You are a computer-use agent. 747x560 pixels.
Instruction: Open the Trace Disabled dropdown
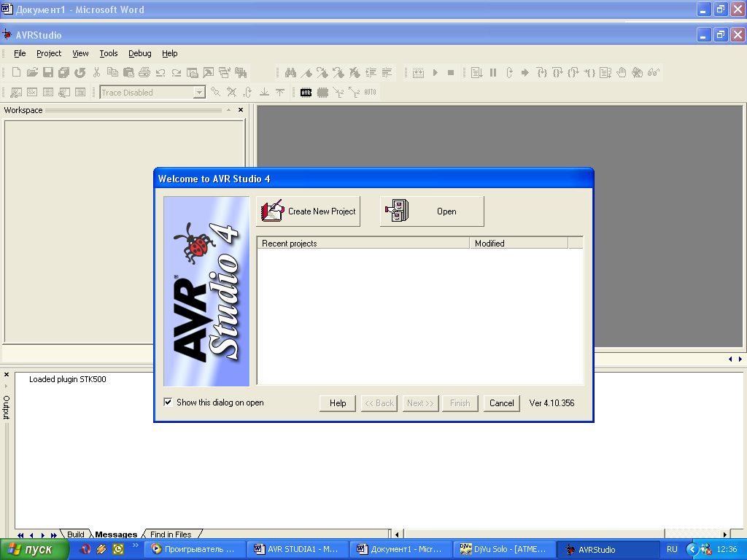(x=199, y=93)
